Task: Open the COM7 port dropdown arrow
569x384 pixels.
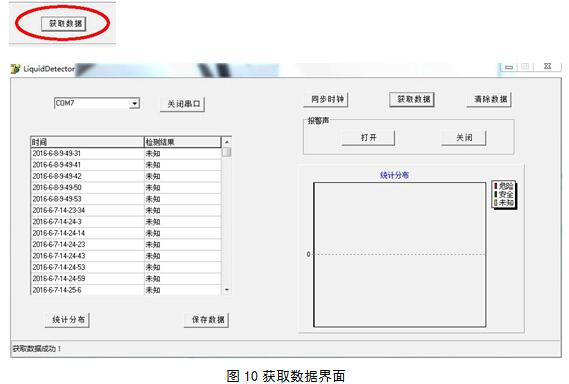Action: pyautogui.click(x=135, y=103)
